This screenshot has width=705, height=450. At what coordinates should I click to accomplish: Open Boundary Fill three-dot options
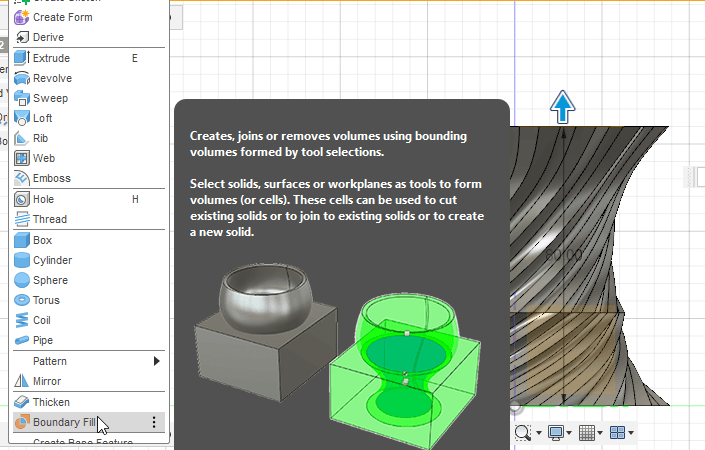[x=153, y=422]
